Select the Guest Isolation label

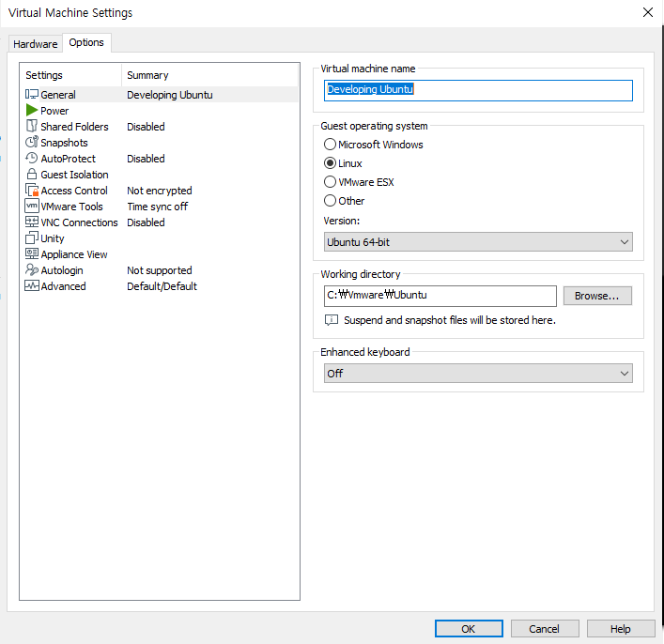coord(74,175)
